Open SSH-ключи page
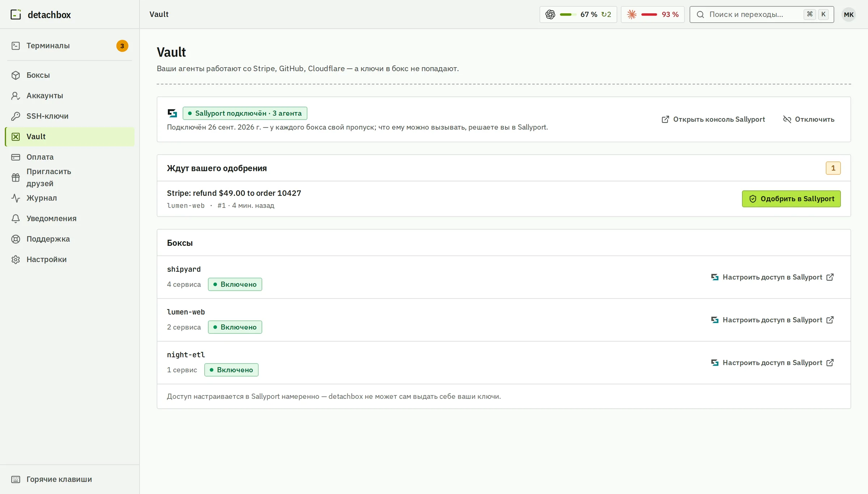 (x=69, y=116)
